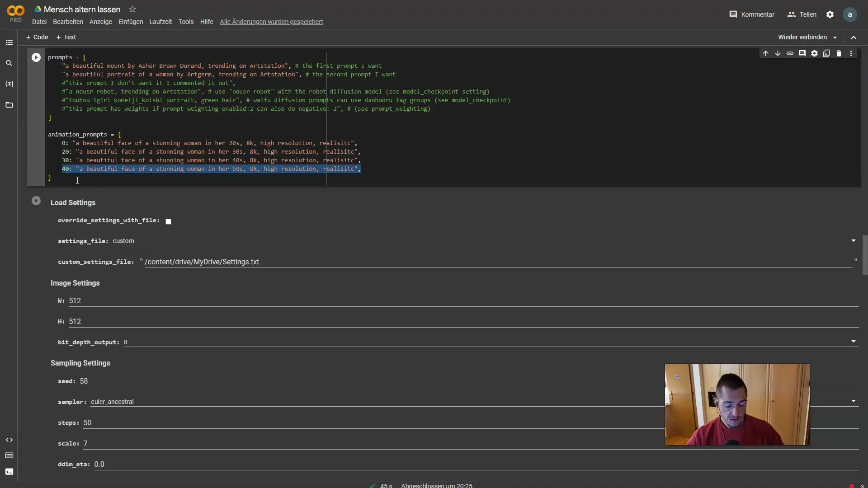Copy link to cell icon

tap(790, 53)
